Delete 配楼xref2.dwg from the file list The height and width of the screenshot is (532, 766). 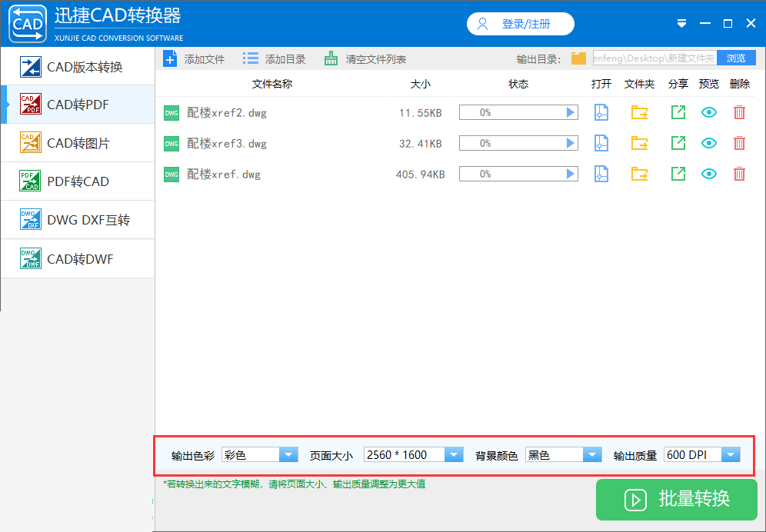pyautogui.click(x=739, y=113)
